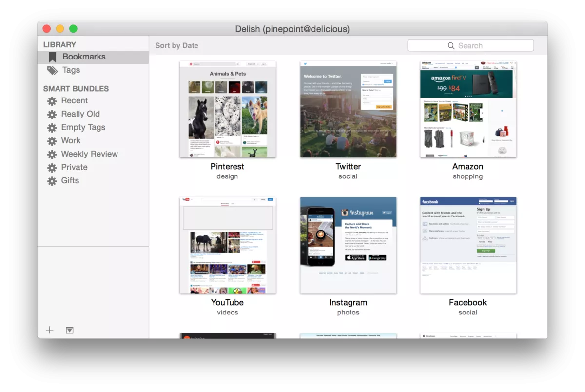Open the Really Old smart bundle

[x=93, y=114]
